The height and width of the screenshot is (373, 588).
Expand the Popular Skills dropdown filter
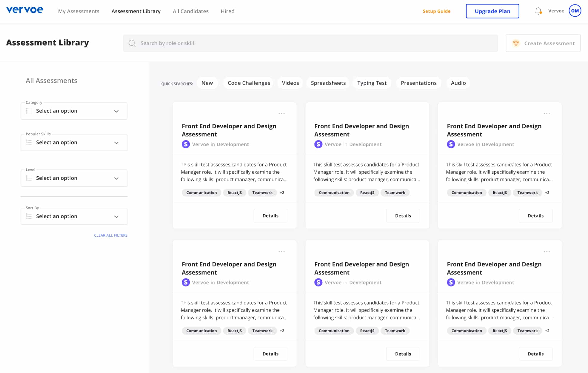(x=74, y=142)
